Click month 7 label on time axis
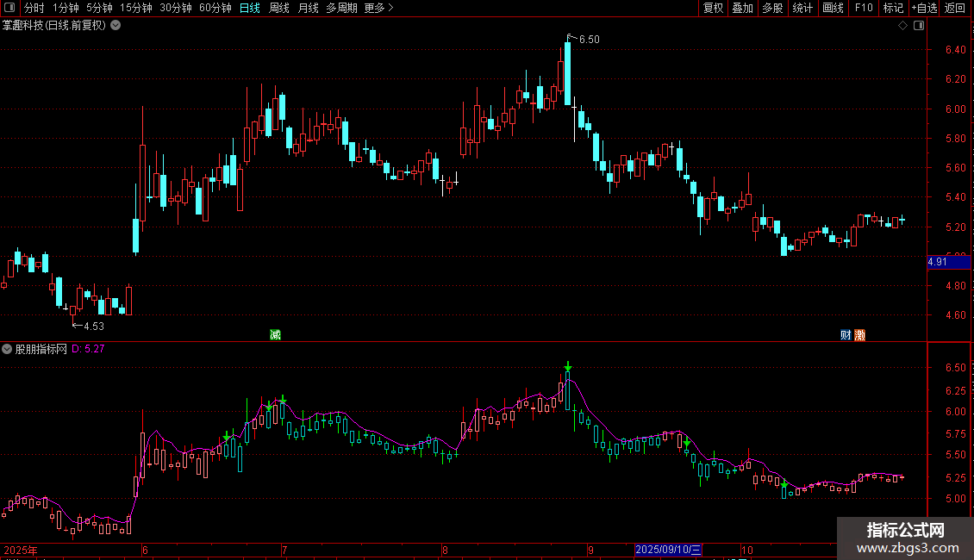Viewport: 974px width, 560px height. tap(284, 550)
